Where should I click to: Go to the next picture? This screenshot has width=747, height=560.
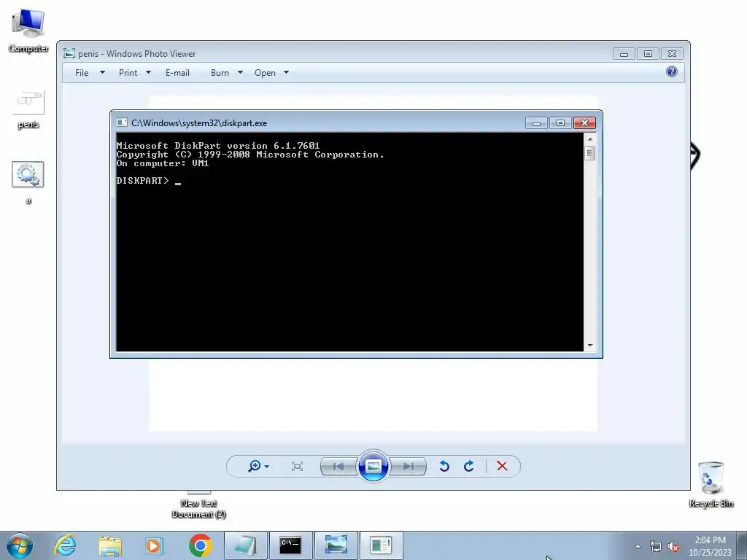pyautogui.click(x=408, y=466)
